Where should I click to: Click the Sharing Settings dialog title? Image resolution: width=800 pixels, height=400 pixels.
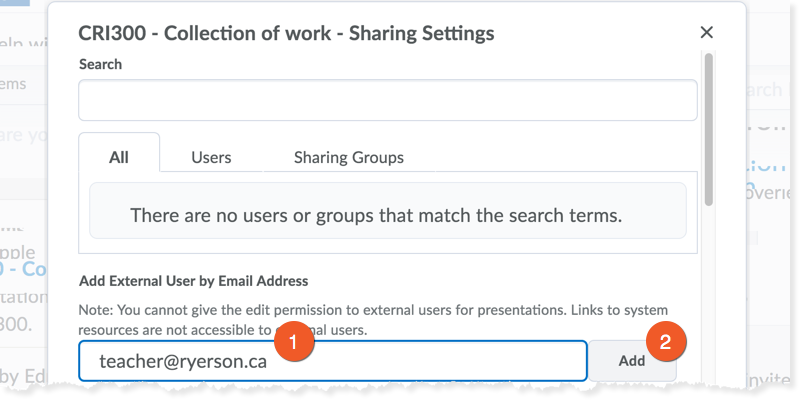pyautogui.click(x=286, y=34)
